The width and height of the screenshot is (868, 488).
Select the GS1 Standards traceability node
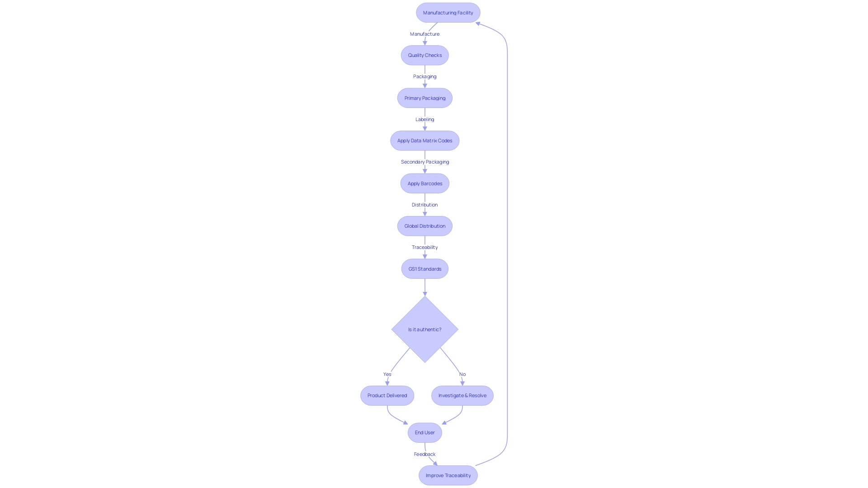[425, 268]
